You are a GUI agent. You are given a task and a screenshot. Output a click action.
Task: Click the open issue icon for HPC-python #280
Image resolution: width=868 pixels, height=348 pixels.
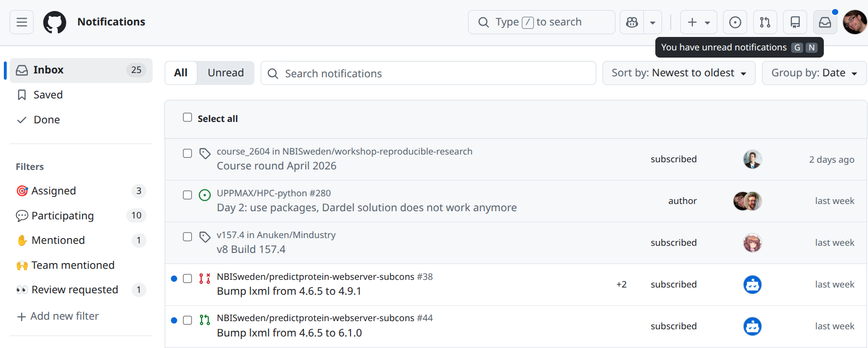tap(205, 195)
